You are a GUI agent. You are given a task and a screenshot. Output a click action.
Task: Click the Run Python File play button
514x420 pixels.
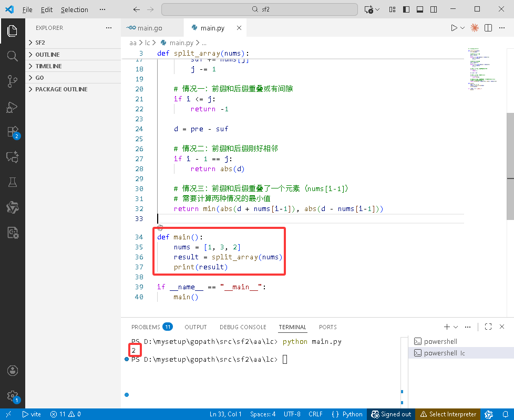(x=454, y=28)
